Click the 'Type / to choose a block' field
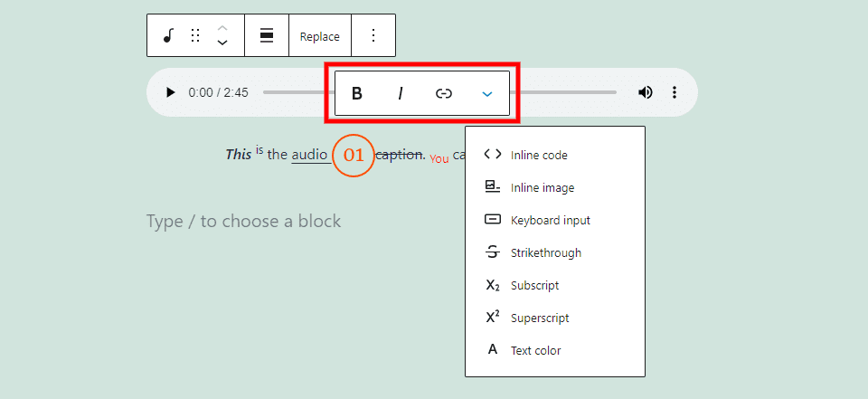Screen dimensions: 868x399 244,222
